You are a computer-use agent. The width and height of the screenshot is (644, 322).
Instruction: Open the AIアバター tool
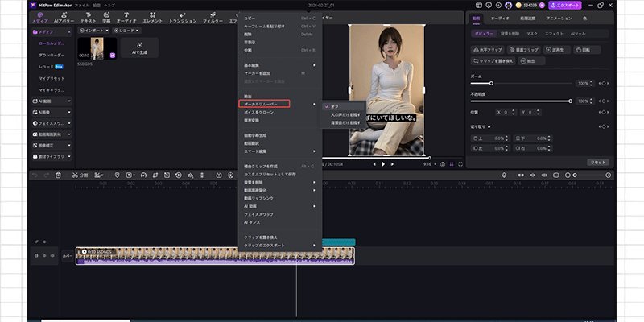pos(64,17)
